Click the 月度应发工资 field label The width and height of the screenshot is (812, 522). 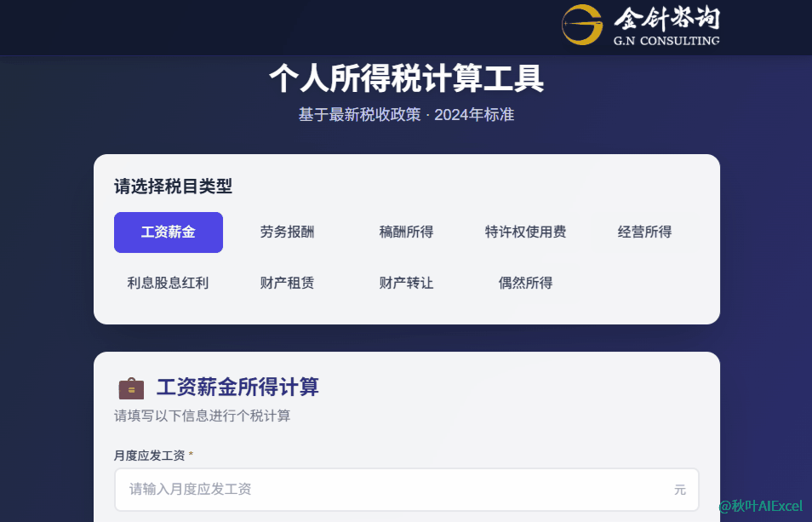(x=150, y=456)
